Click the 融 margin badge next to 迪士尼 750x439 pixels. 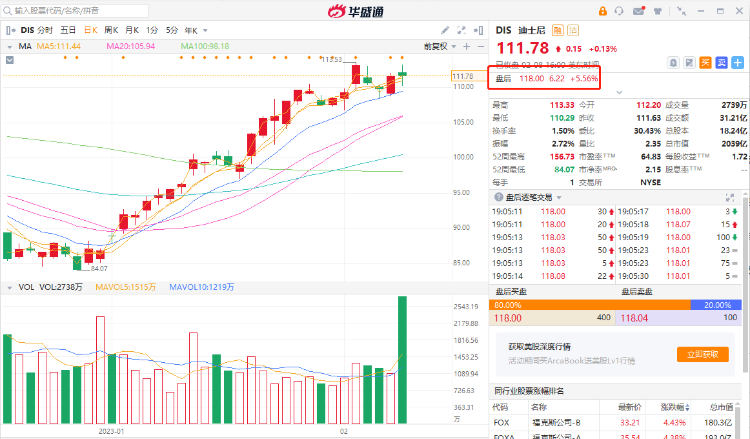557,30
